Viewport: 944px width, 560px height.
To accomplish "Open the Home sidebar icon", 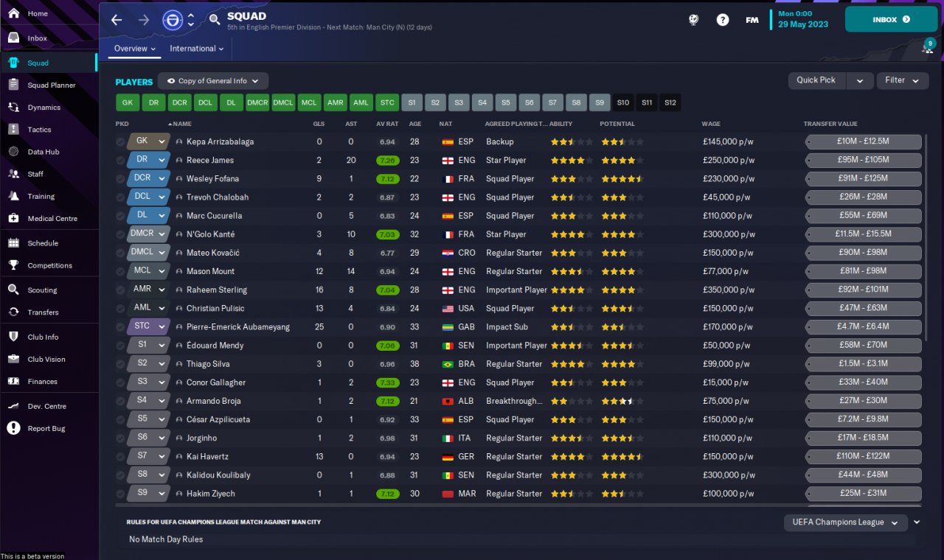I will point(13,13).
